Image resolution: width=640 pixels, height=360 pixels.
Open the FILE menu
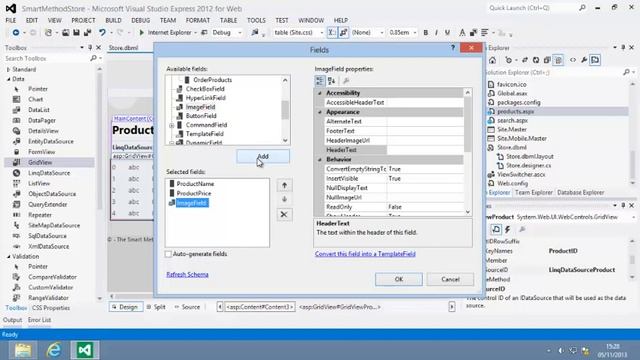point(11,20)
